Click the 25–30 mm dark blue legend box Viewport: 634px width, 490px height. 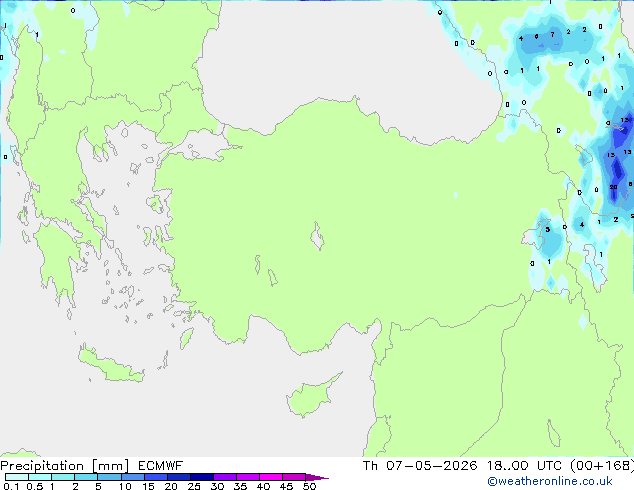point(201,477)
